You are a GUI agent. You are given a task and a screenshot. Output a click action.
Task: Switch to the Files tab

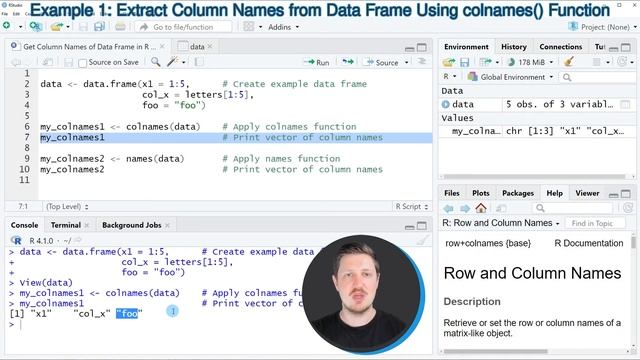click(451, 193)
